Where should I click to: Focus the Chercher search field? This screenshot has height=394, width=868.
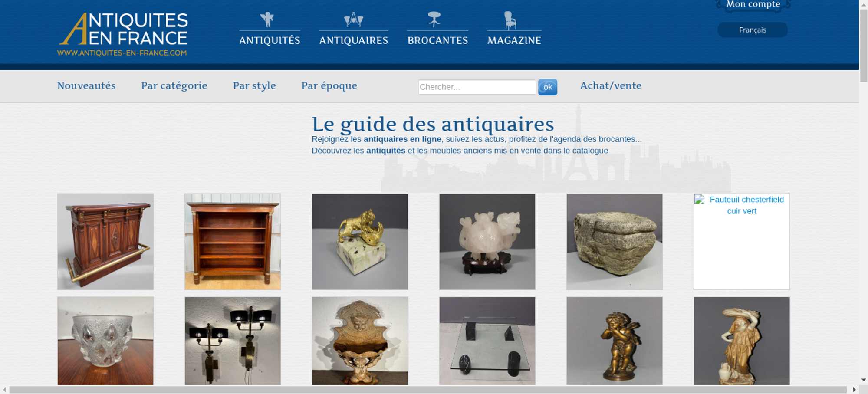click(x=477, y=87)
